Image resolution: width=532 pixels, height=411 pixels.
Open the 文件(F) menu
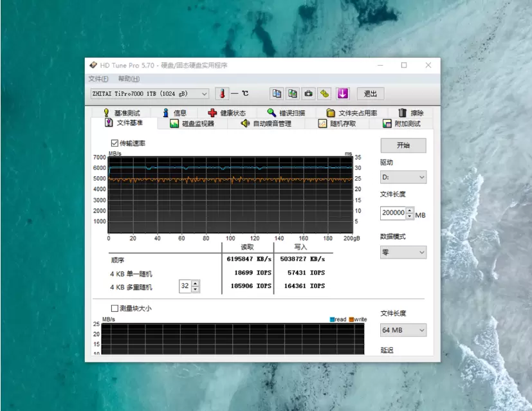(x=98, y=79)
